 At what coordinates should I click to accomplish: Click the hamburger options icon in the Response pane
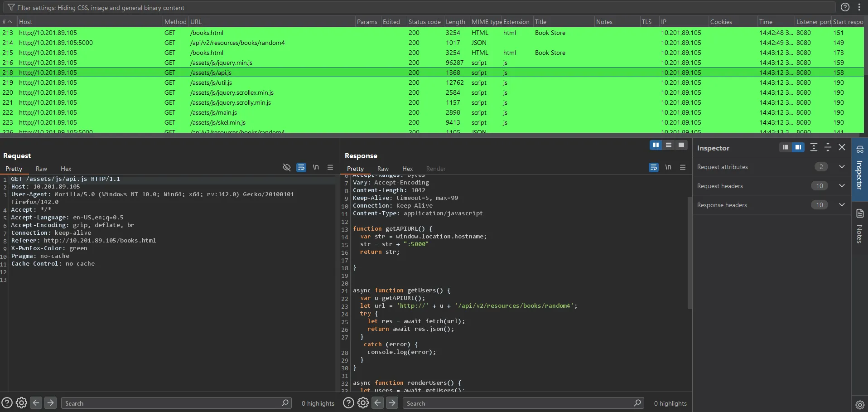tap(682, 167)
